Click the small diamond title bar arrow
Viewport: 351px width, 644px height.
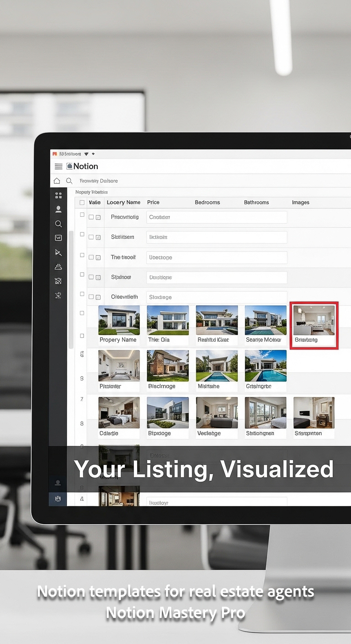point(93,154)
